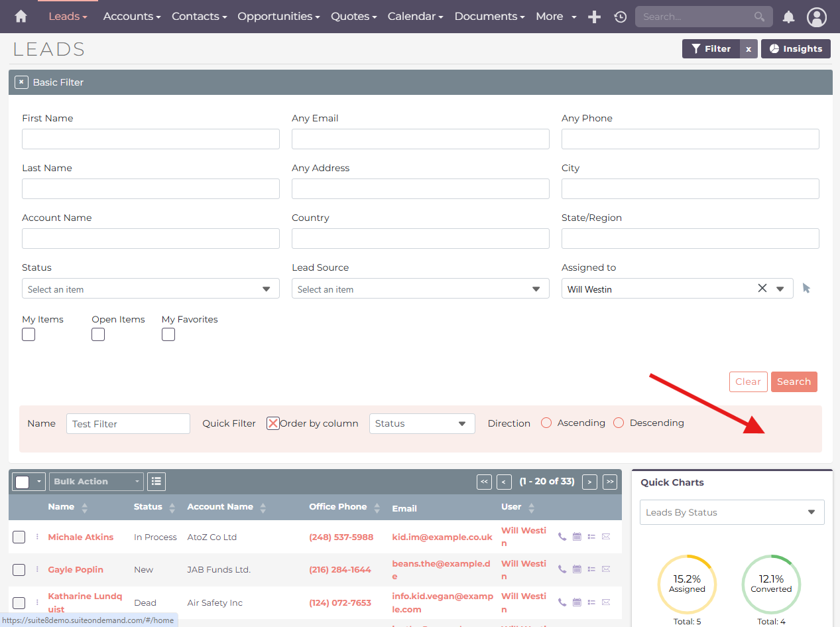Click into the Last Name field
This screenshot has height=627, width=840.
(x=150, y=189)
